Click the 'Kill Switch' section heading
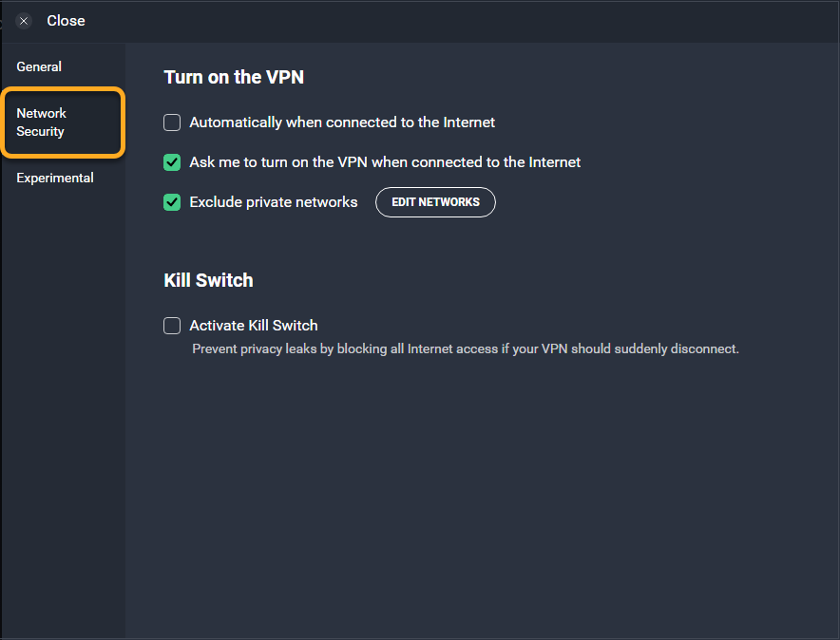 click(208, 280)
